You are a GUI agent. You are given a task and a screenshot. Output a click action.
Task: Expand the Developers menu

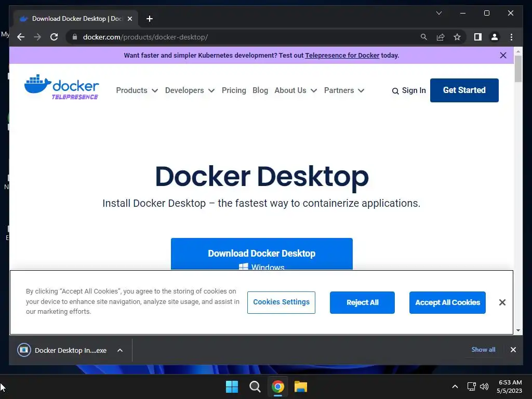tap(190, 90)
